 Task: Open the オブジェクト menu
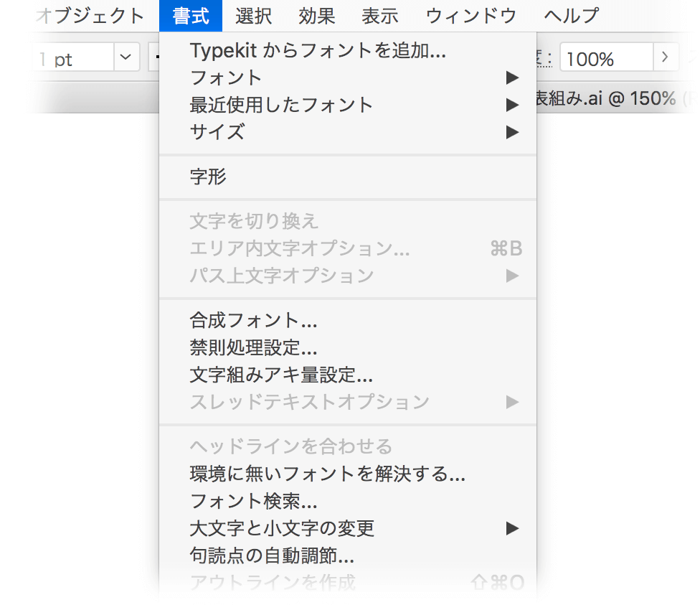click(x=89, y=16)
